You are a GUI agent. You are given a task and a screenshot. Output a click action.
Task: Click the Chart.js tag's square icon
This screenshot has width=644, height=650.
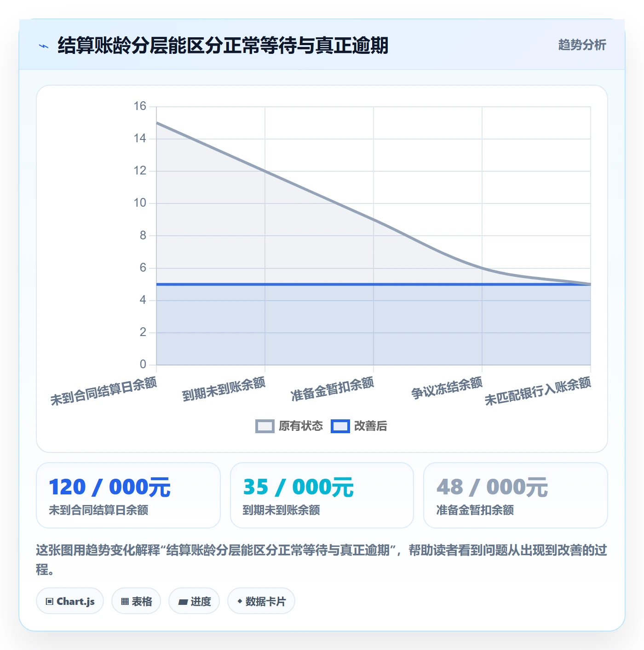pos(50,602)
